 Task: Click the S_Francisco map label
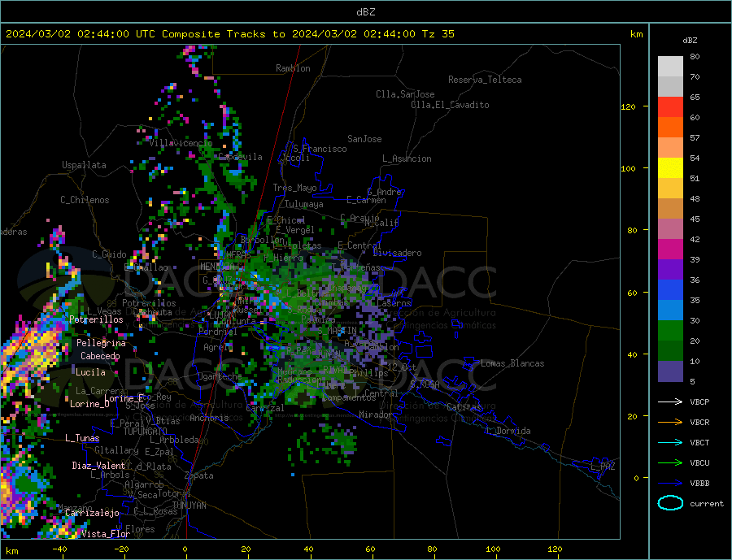click(x=320, y=149)
